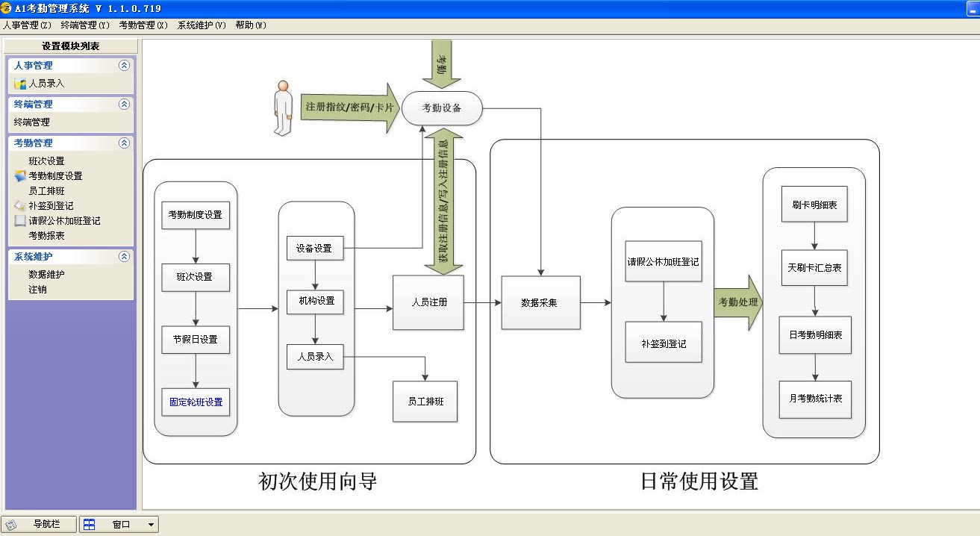Click the 请假公休加班登记 flowchart box

[664, 261]
